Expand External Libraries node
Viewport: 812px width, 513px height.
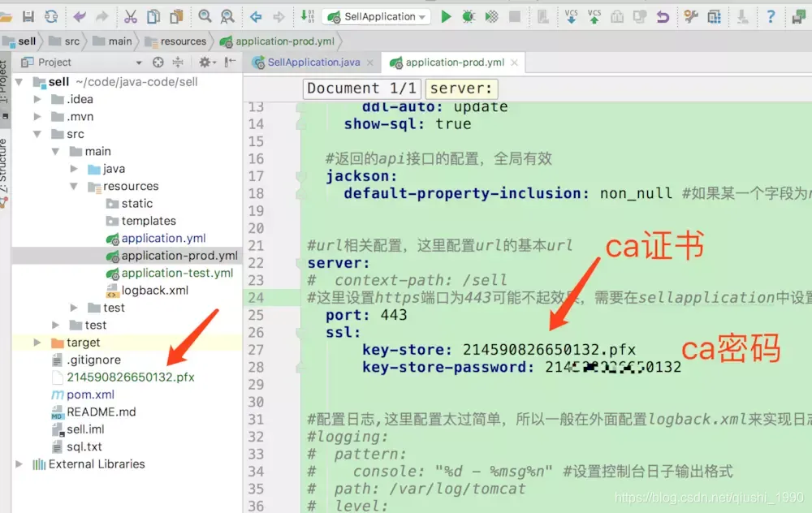tap(19, 463)
